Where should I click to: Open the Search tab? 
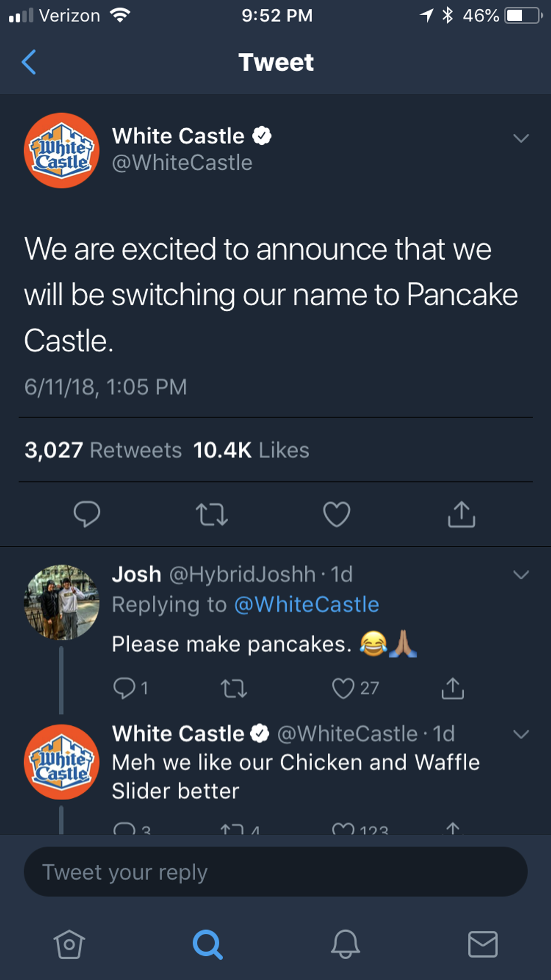207,944
